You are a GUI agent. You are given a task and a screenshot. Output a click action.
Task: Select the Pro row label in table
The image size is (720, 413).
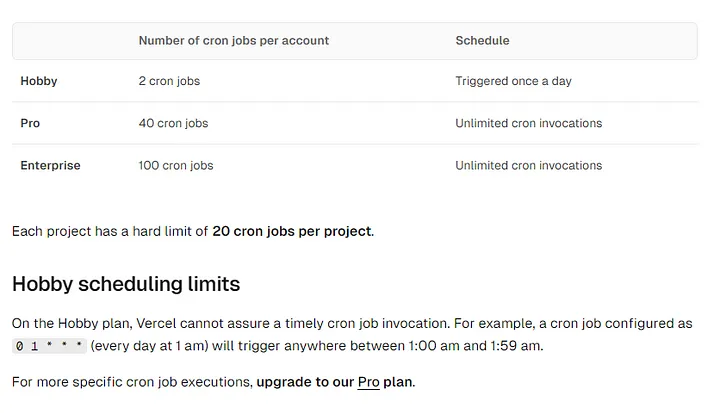point(30,123)
